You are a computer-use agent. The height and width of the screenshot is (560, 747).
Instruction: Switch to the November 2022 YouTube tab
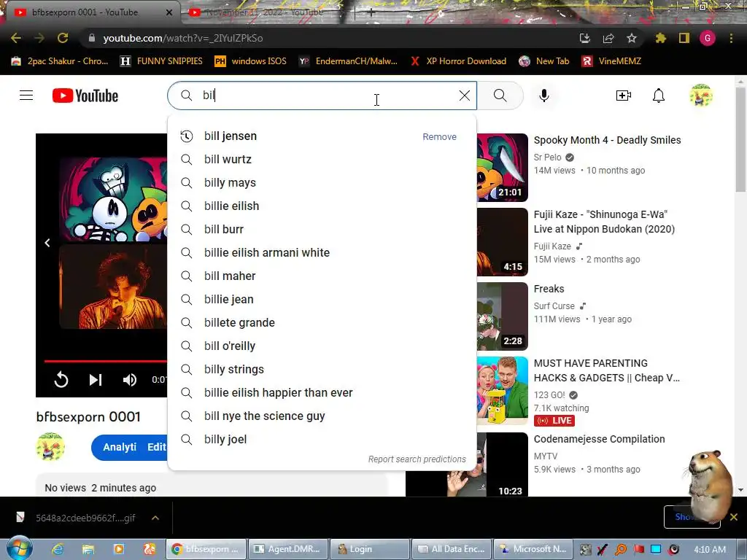266,12
